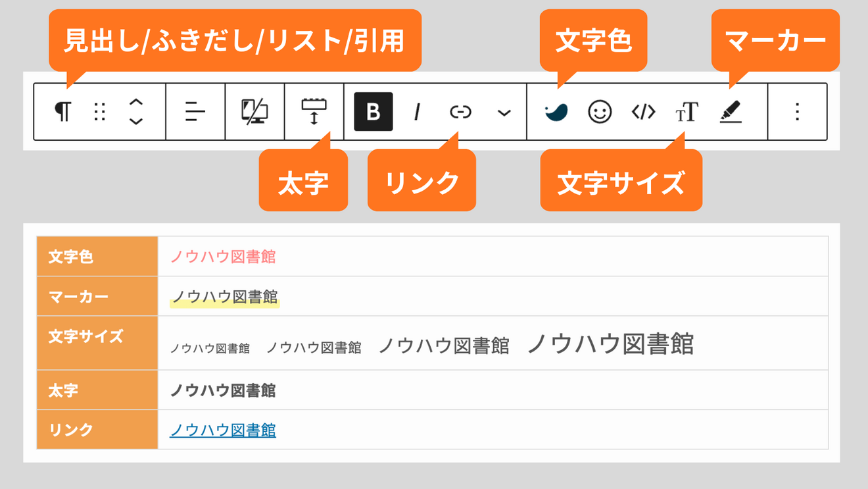
Task: Open the three-dot options menu
Action: [796, 112]
